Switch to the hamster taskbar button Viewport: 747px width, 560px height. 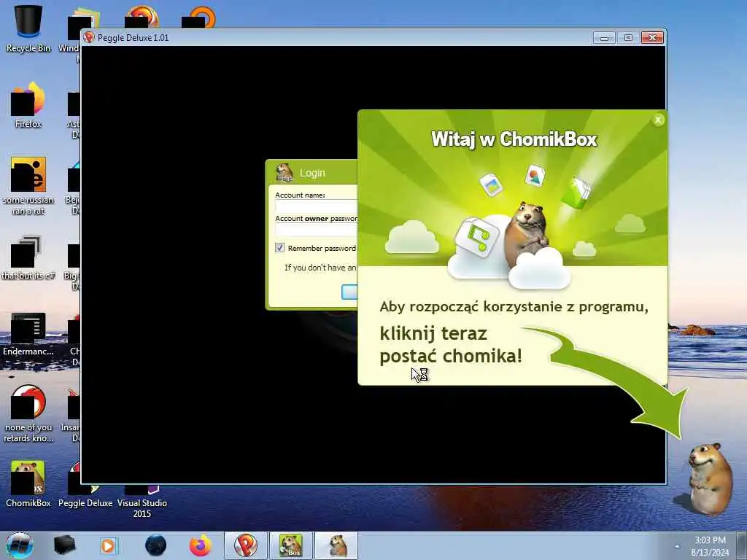click(336, 545)
